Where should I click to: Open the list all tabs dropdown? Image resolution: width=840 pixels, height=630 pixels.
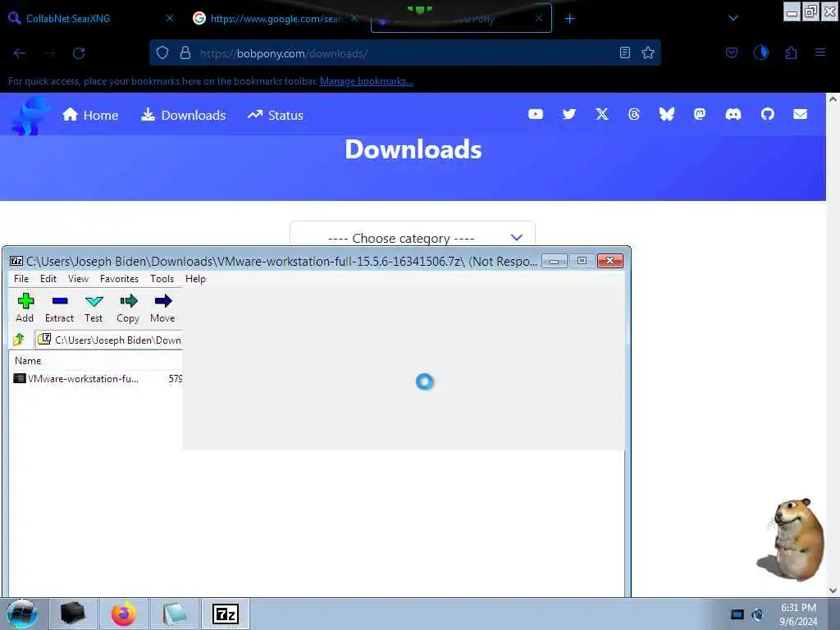tap(733, 18)
